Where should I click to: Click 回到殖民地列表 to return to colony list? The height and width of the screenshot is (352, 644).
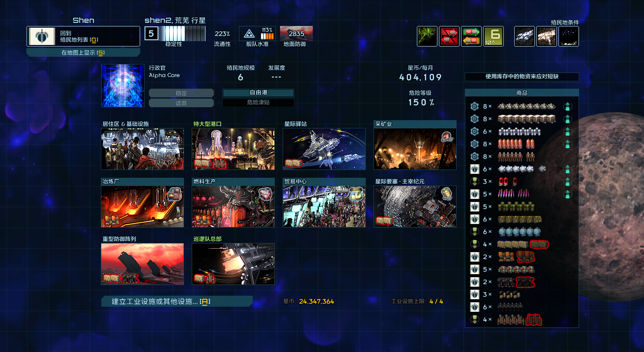83,36
